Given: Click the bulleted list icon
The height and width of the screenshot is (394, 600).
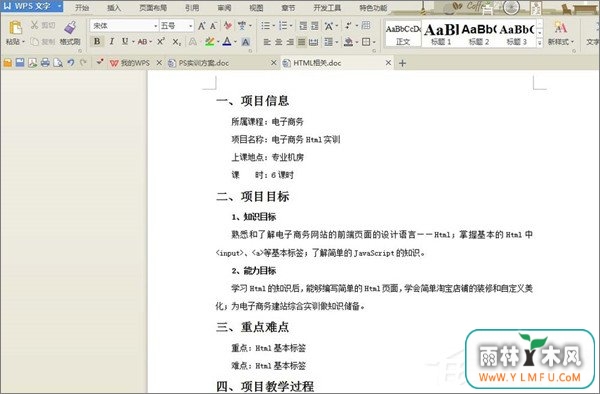Looking at the screenshot, I should (x=266, y=26).
